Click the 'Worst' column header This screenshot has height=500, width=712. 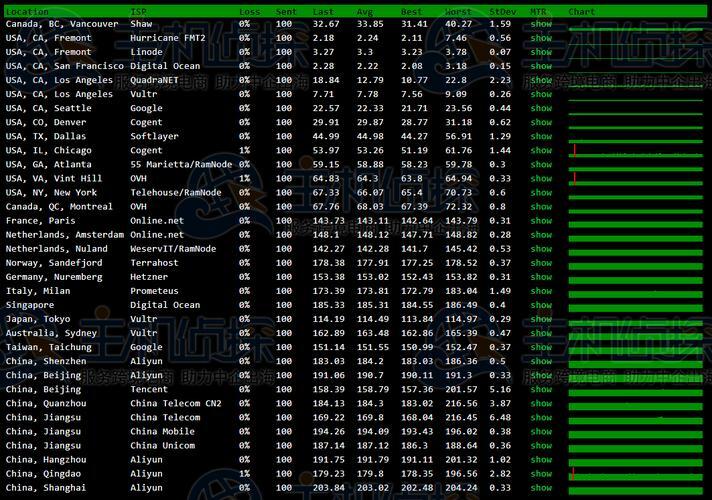point(458,12)
